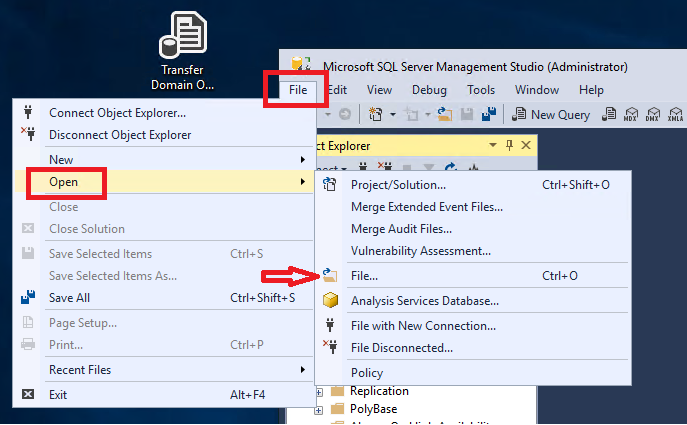The height and width of the screenshot is (425, 687).
Task: Close the Object Explorer panel
Action: click(x=526, y=145)
